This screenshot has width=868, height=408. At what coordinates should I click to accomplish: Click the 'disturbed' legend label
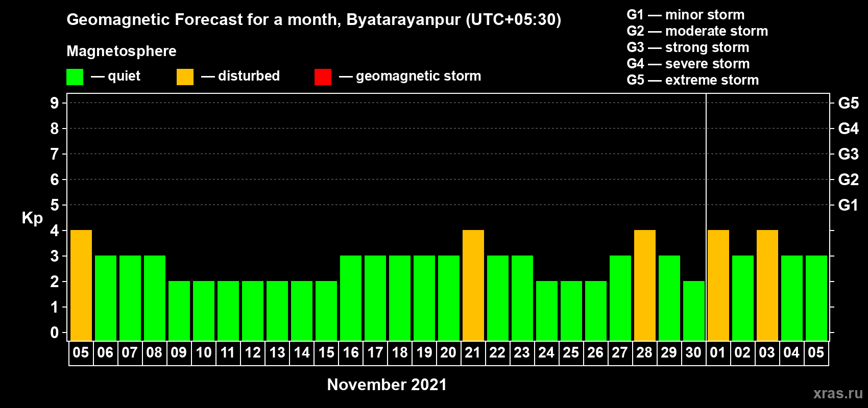[249, 76]
